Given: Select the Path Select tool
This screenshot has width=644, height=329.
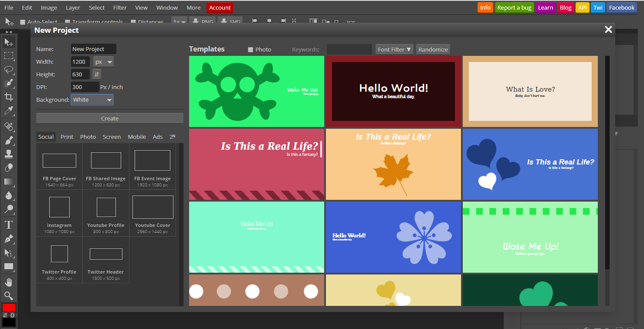Looking at the screenshot, I should coord(9,253).
